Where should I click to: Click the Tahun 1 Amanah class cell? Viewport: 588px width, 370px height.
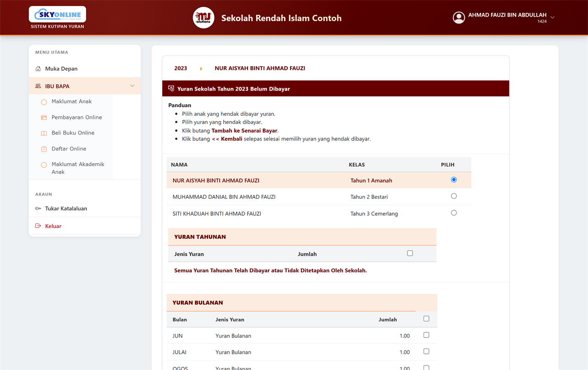pos(371,180)
